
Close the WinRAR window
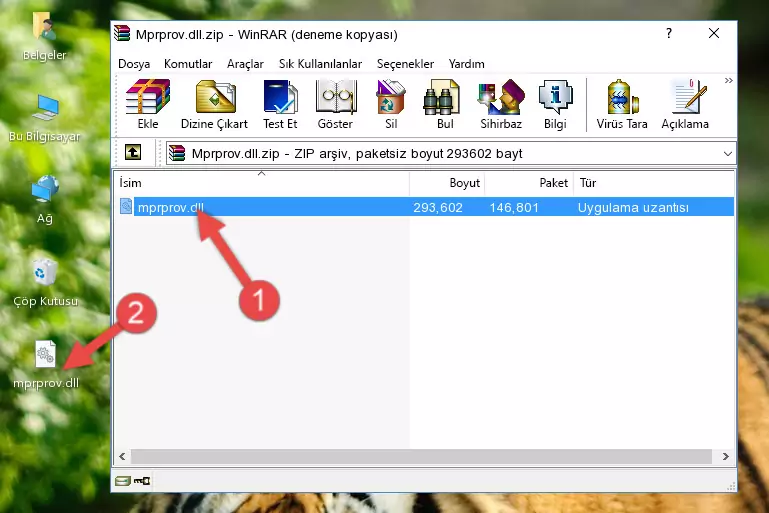(714, 33)
